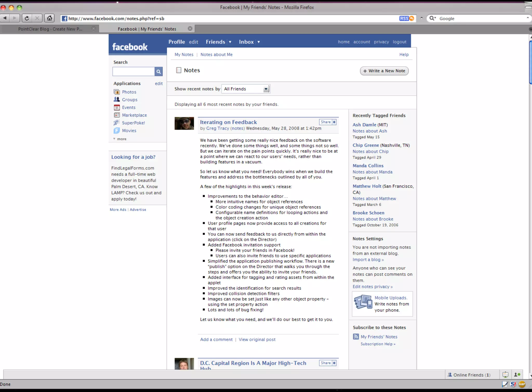Click the Firefox home button
This screenshot has width=532, height=392.
[x=49, y=18]
